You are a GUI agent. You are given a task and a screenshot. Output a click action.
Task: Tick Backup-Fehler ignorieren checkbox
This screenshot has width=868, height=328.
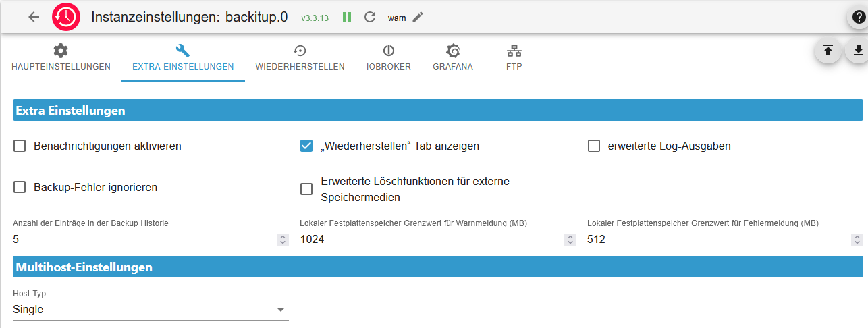click(x=20, y=187)
